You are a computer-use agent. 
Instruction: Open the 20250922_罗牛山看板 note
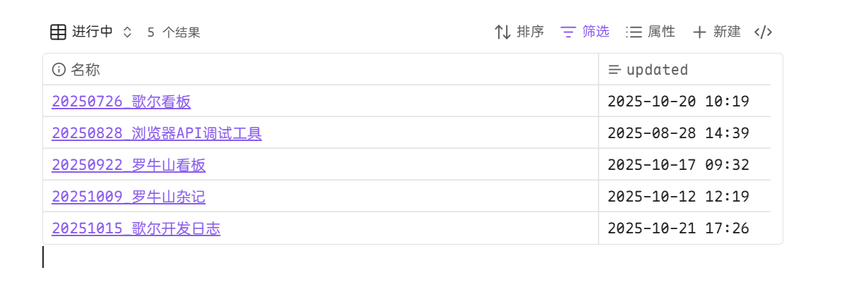coord(128,165)
